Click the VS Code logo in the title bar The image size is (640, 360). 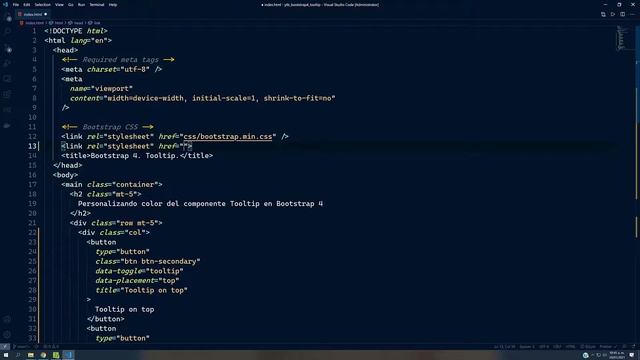(x=5, y=4)
